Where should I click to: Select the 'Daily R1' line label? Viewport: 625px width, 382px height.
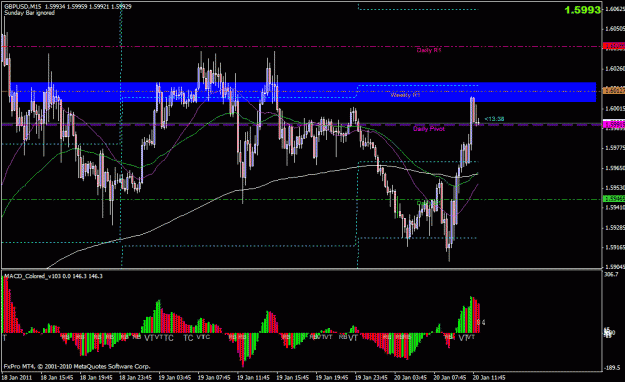pos(429,50)
